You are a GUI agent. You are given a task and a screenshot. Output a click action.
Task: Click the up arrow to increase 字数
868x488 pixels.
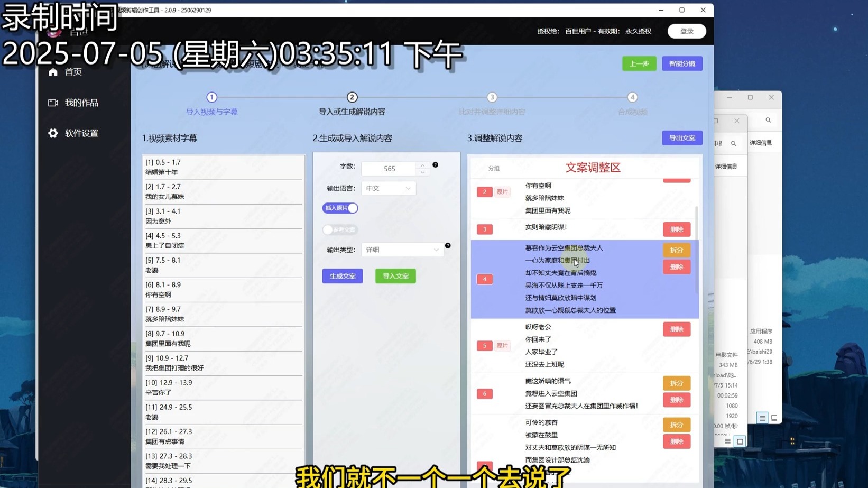[422, 165]
